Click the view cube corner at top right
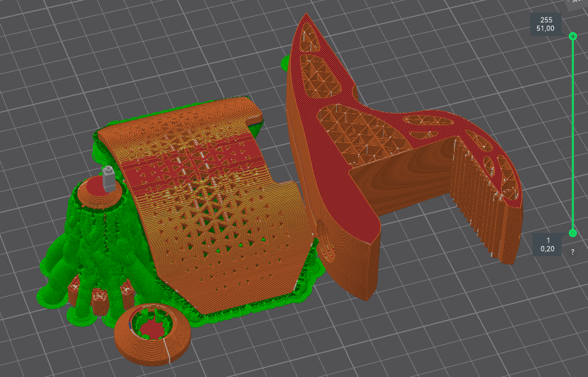The image size is (588, 377). pos(577,4)
